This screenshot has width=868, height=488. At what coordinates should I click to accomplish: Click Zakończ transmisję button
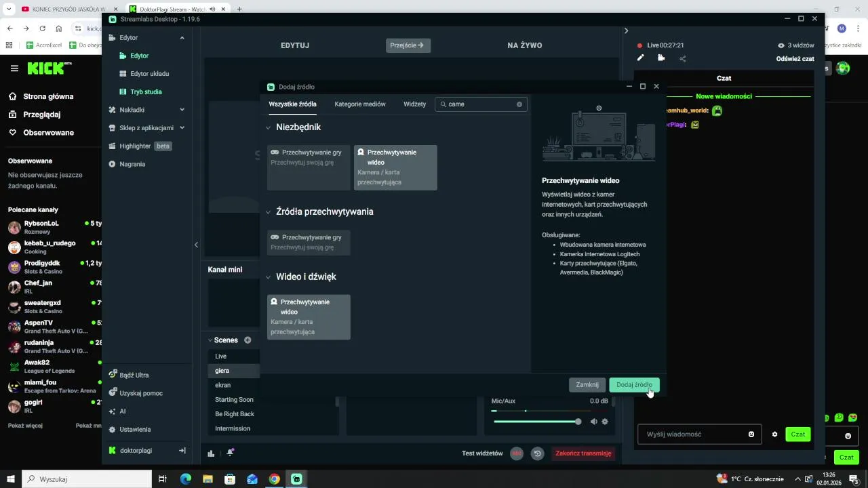pos(583,453)
